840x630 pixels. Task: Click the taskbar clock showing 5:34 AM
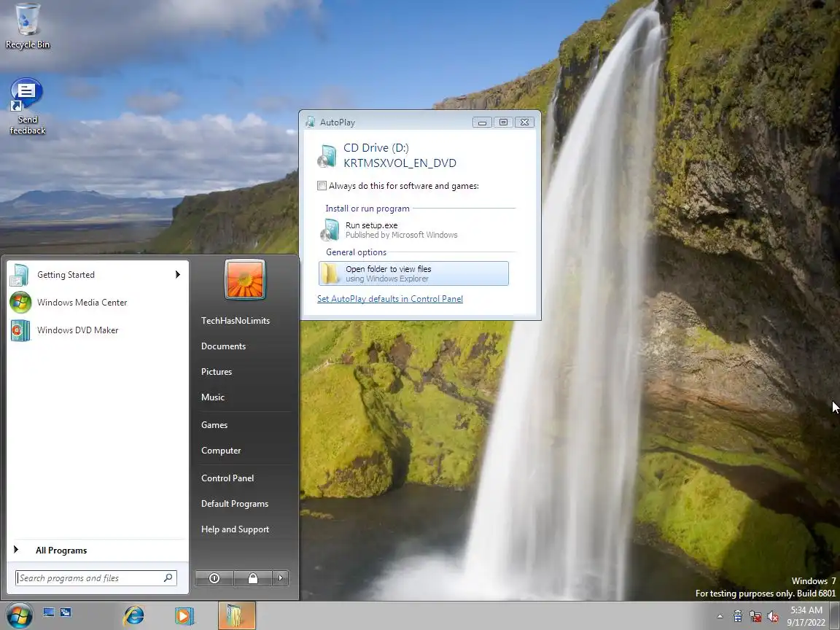806,616
